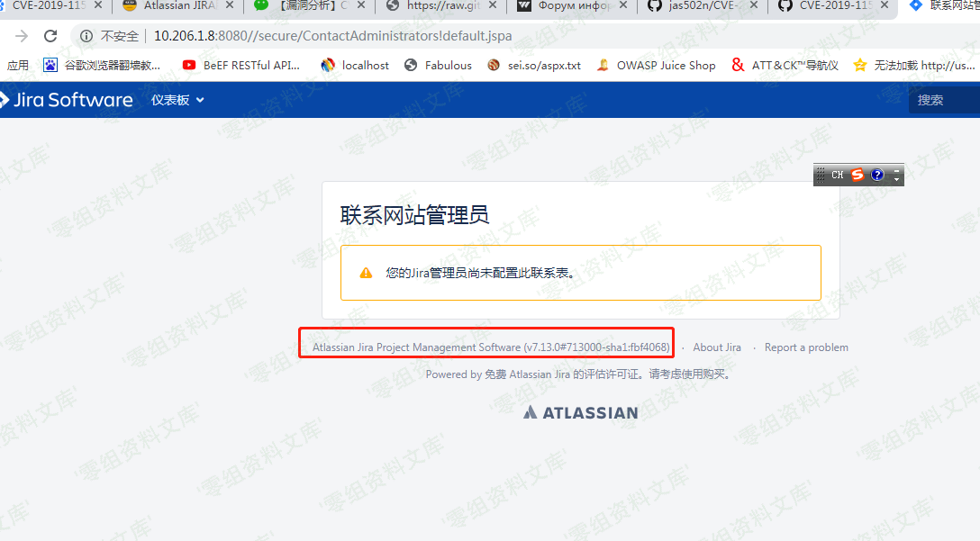Click the forward navigation arrow
The width and height of the screenshot is (980, 541).
(22, 36)
